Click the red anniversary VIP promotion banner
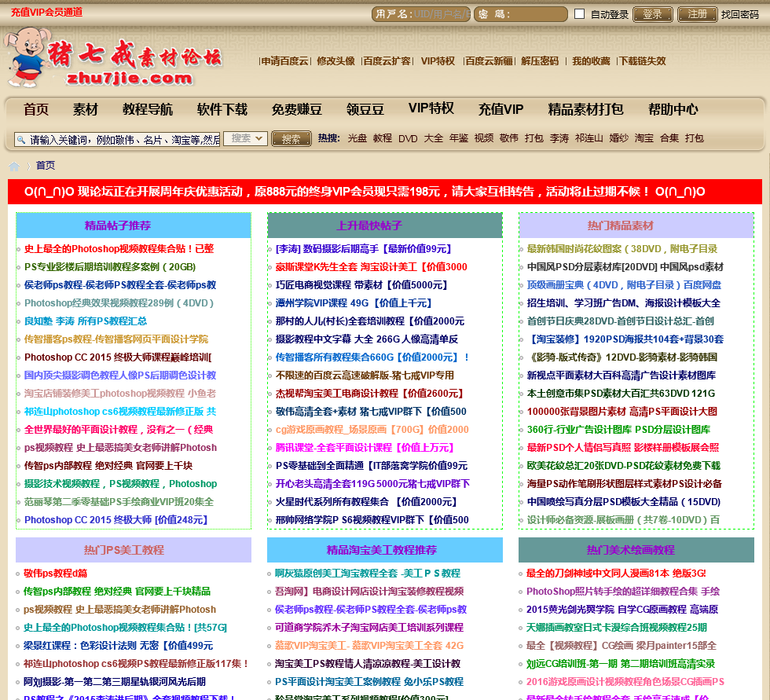 click(x=384, y=192)
